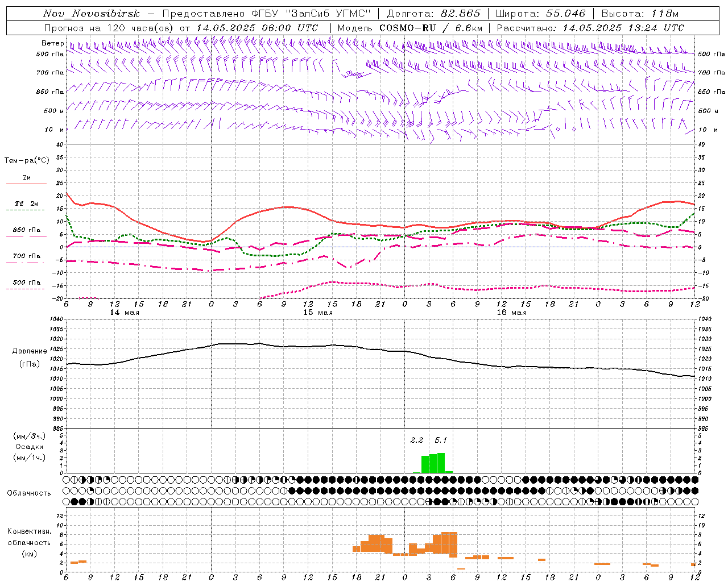The width and height of the screenshot is (728, 582).
Task: Click the Nov_Novosibirsk station title
Action: 92,14
